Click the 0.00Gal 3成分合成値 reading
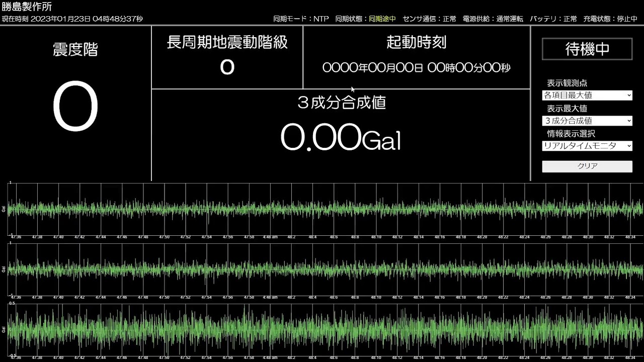The image size is (644, 362). coord(340,138)
